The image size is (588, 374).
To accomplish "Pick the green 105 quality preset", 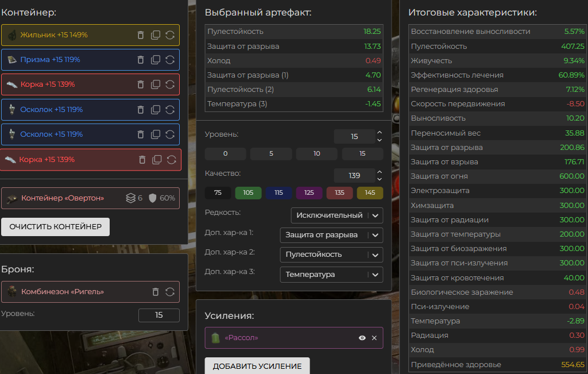I will (x=248, y=193).
